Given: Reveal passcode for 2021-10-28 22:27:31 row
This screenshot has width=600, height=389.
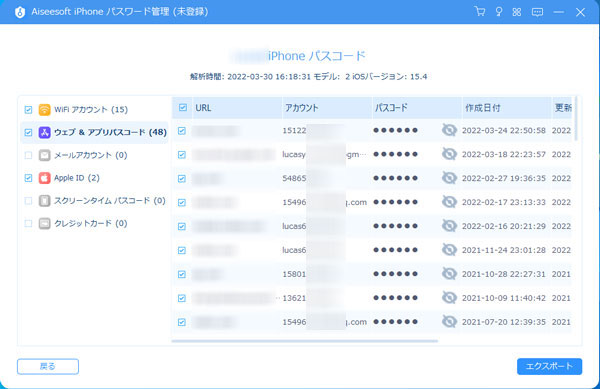Looking at the screenshot, I should tap(449, 273).
